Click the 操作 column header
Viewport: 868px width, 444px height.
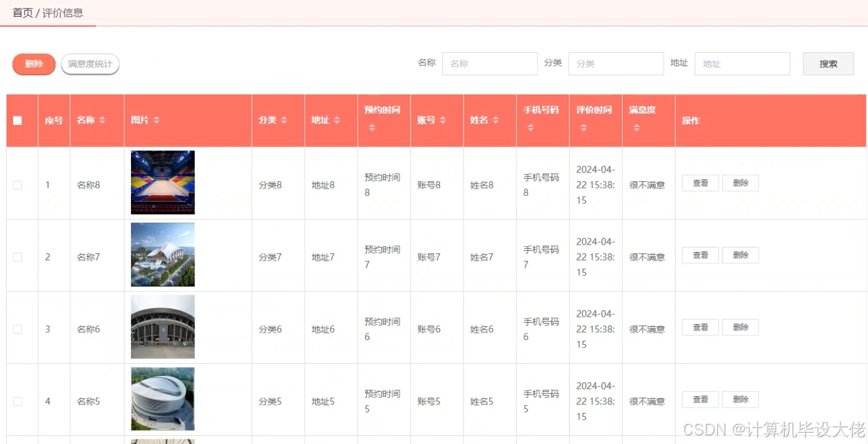point(771,120)
